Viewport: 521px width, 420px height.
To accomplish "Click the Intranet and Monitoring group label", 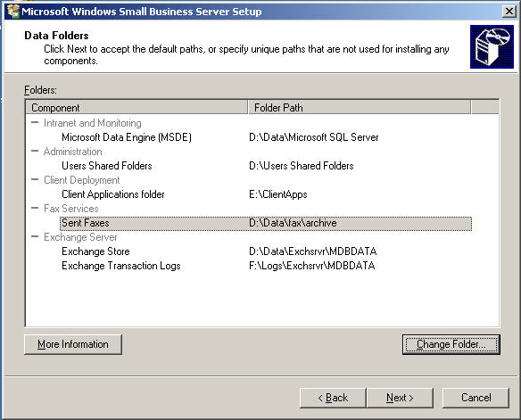I will click(x=93, y=123).
